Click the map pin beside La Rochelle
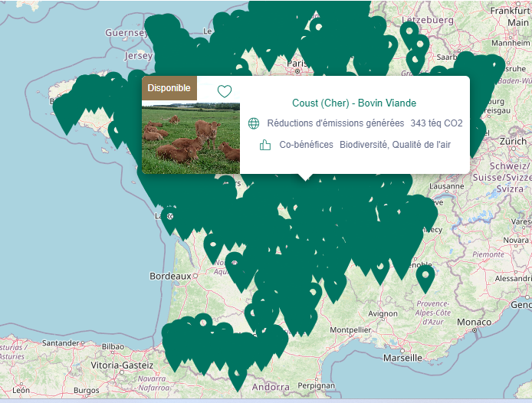This screenshot has width=532, height=403. pyautogui.click(x=169, y=221)
